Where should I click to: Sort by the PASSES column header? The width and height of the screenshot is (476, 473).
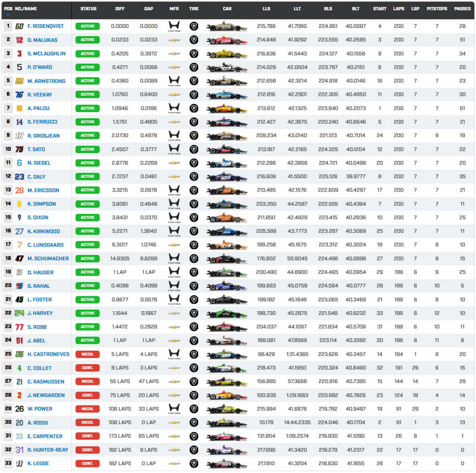(x=463, y=9)
